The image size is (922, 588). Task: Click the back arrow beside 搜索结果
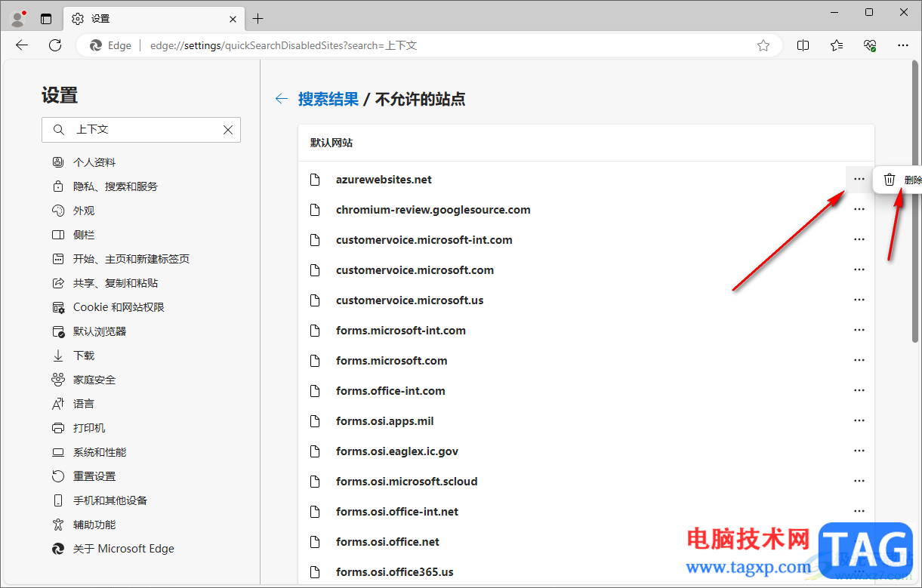point(282,99)
